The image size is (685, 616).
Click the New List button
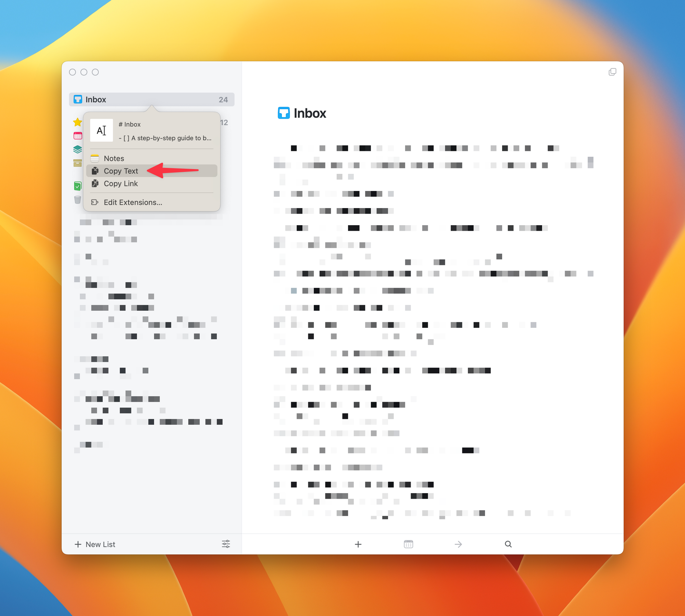(95, 544)
